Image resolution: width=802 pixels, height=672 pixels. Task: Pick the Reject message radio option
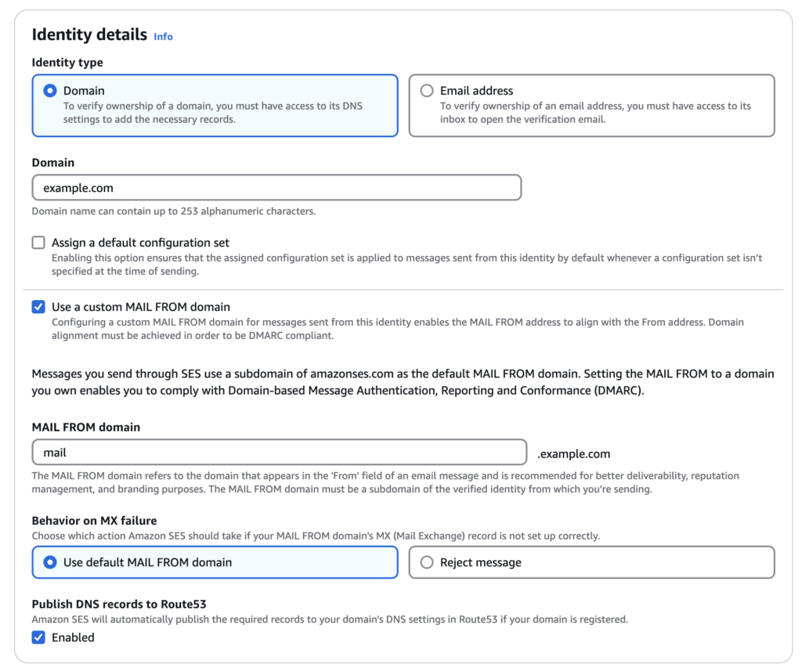[x=427, y=562]
